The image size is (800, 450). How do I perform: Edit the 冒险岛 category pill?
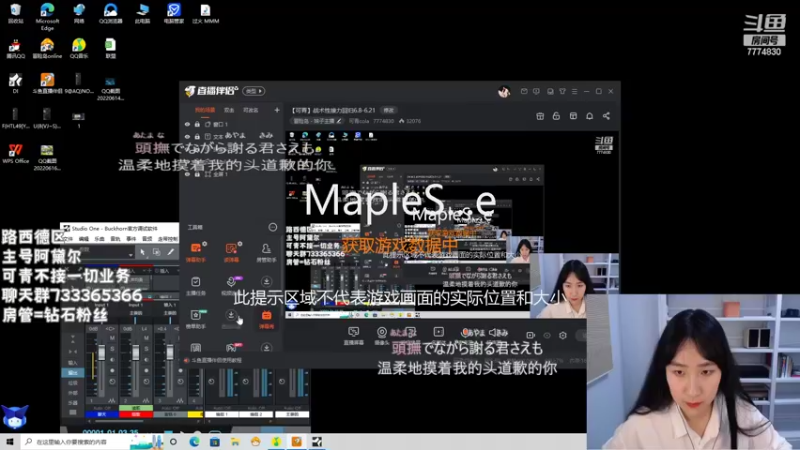317,121
